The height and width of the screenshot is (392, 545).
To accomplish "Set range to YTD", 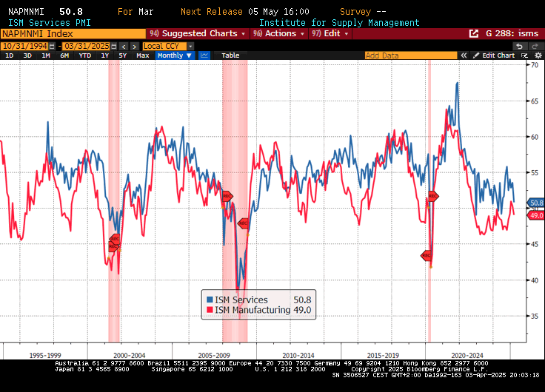I will point(85,55).
